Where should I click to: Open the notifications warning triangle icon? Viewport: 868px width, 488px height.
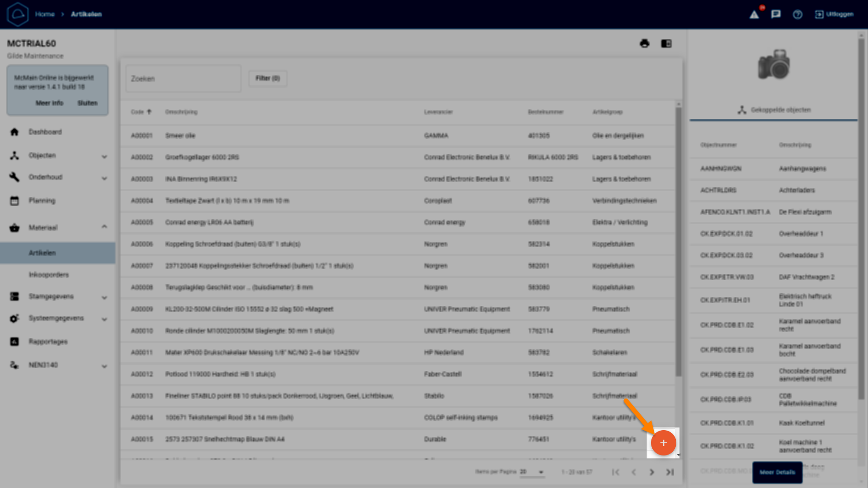pyautogui.click(x=754, y=14)
